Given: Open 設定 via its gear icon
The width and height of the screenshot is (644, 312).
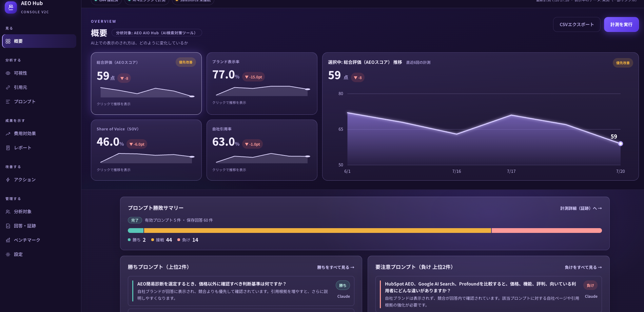Looking at the screenshot, I should 8,254.
